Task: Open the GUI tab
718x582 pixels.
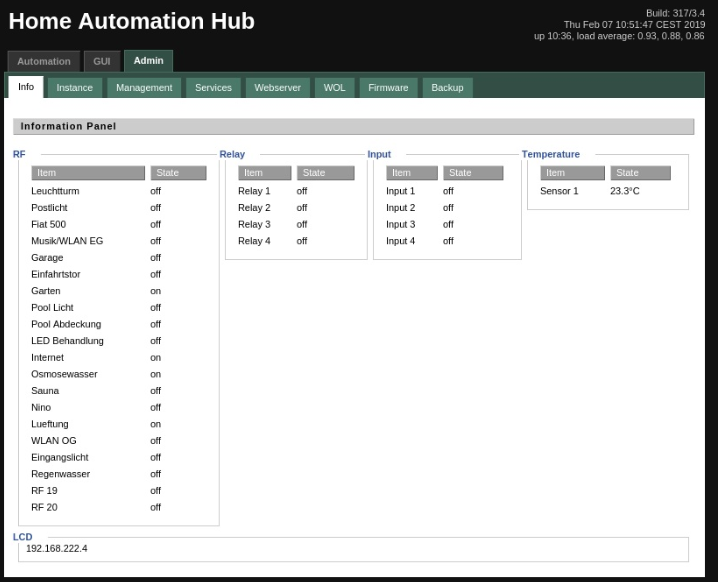Action: pos(102,61)
